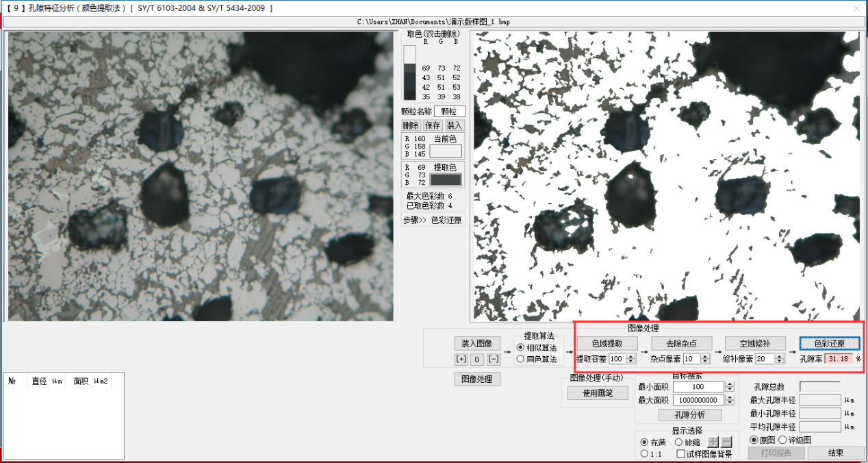
Task: Click the [-] zoom out button
Action: click(x=494, y=360)
